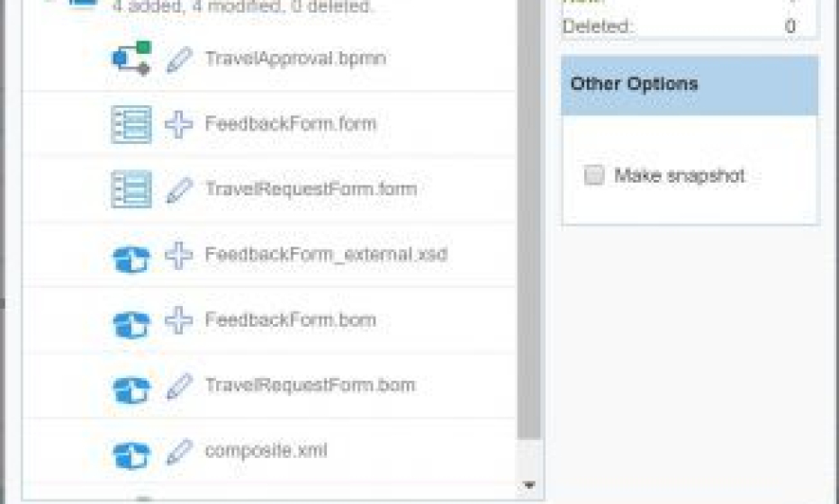Screen dimensions: 839x504
Task: Select FeedbackForm.bom file entry
Action: [x=291, y=319]
